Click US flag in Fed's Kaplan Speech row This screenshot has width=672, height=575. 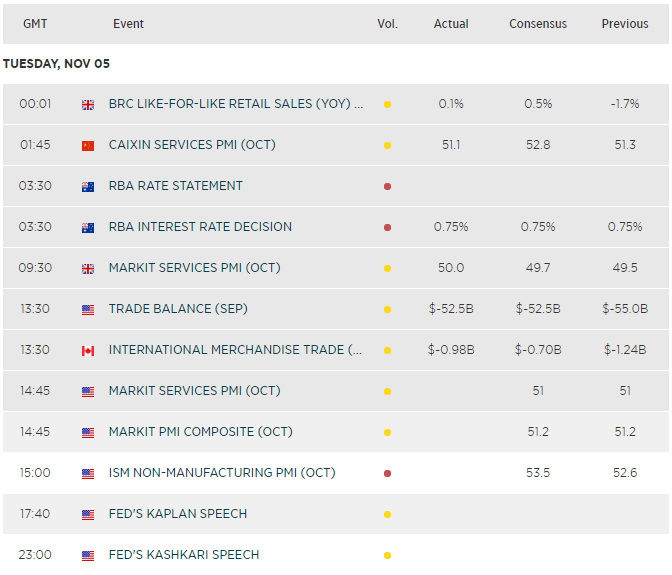pos(88,514)
